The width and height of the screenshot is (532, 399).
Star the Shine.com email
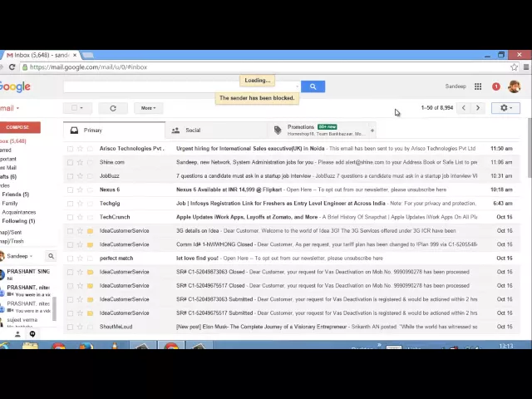click(x=80, y=163)
